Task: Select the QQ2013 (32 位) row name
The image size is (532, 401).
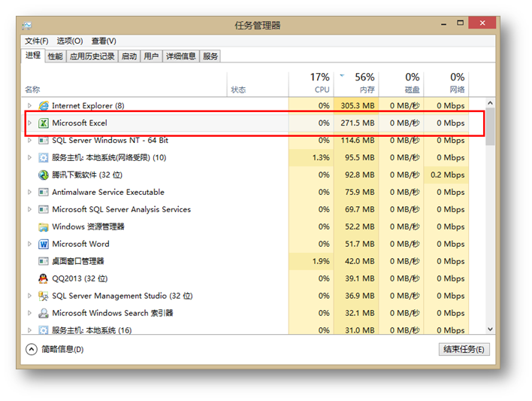Action: coord(80,278)
